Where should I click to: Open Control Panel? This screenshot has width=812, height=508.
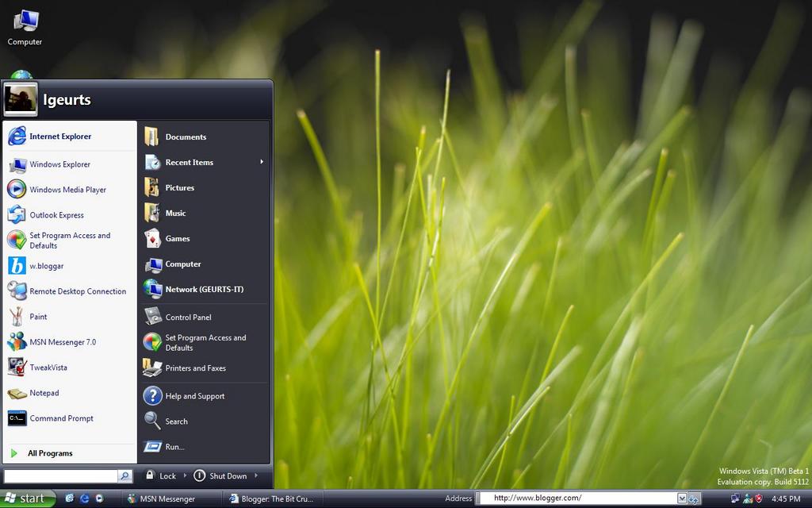(x=204, y=317)
